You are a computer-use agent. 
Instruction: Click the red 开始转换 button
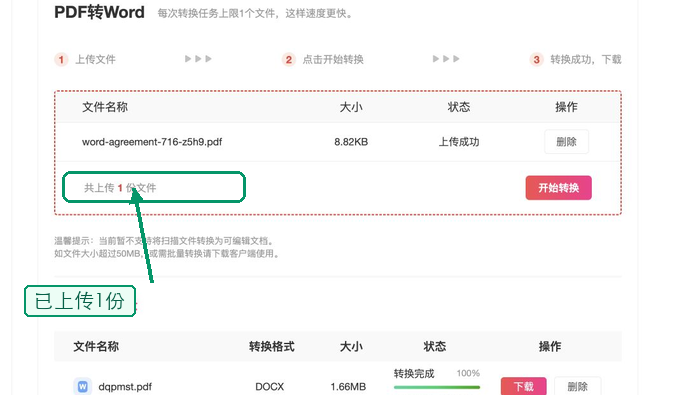[558, 187]
